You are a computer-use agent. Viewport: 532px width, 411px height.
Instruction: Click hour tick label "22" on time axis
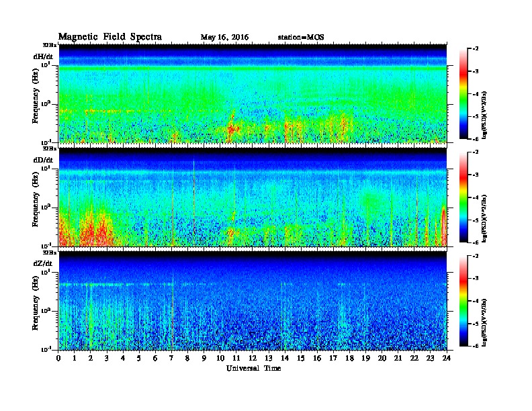414,358
